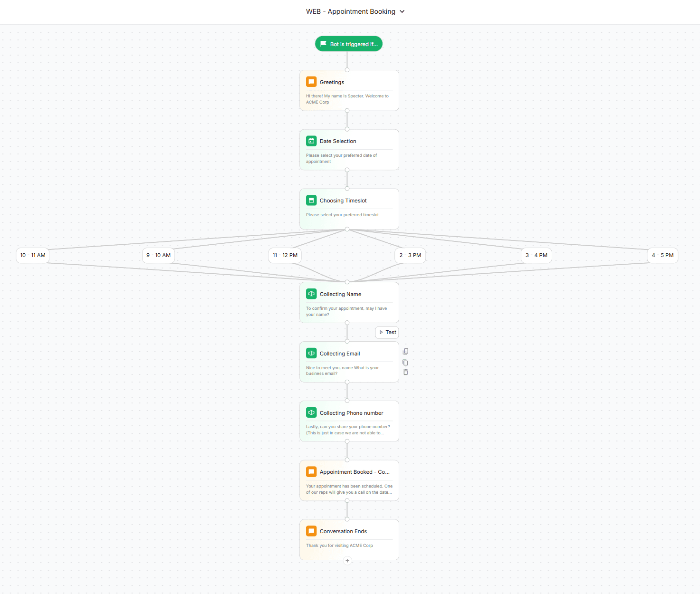The height and width of the screenshot is (594, 700).
Task: Select the 10 - 11 AM timeslot branch
Action: coord(32,255)
